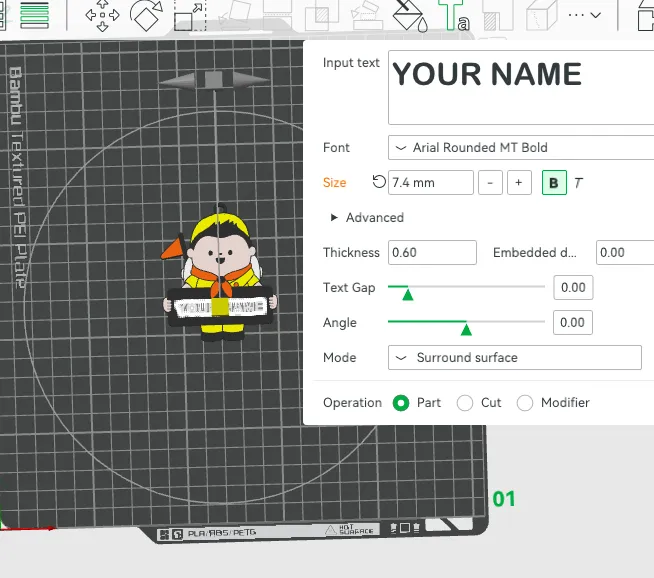The image size is (654, 578).
Task: Select the Rotate tool
Action: (x=146, y=15)
